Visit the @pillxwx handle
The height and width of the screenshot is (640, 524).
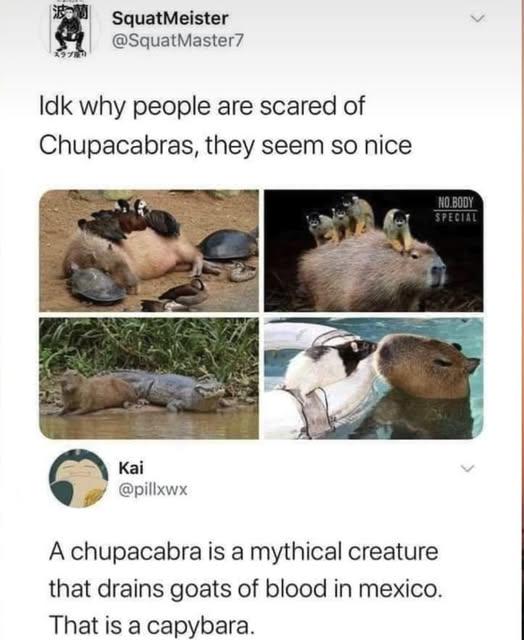(153, 489)
